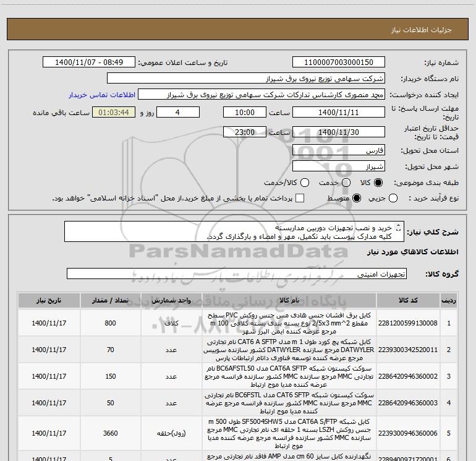Click the announcement date field 1400/11/07 - 08:49
476x461 pixels.
(x=89, y=62)
